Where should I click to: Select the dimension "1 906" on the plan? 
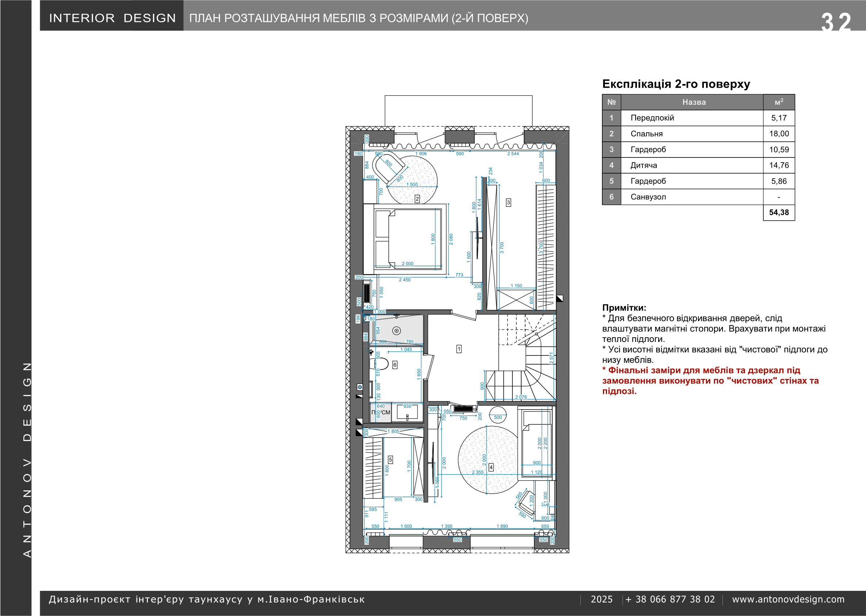(x=421, y=153)
